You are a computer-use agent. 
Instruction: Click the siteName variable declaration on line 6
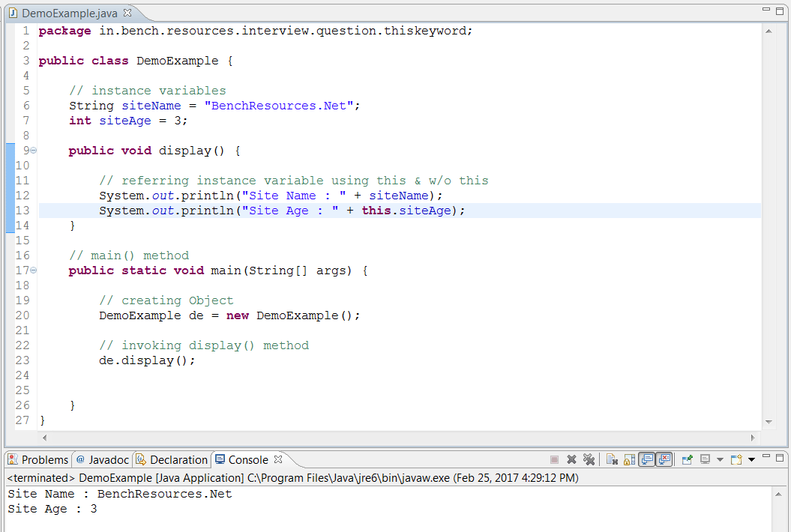point(151,106)
